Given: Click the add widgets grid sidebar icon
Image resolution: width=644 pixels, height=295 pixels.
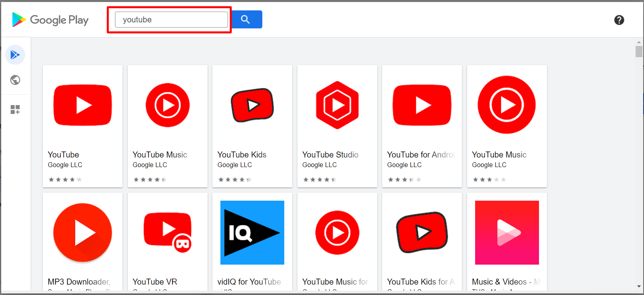Looking at the screenshot, I should coord(15,110).
